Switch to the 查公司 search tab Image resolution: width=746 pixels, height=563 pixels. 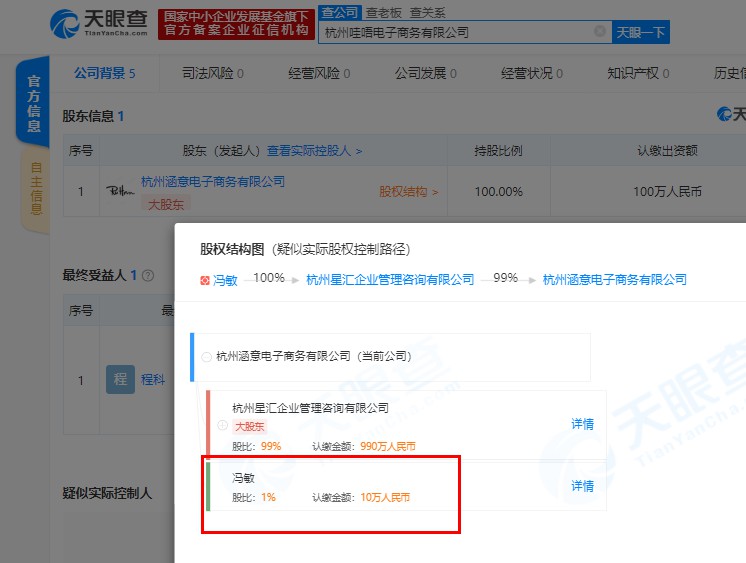click(340, 12)
